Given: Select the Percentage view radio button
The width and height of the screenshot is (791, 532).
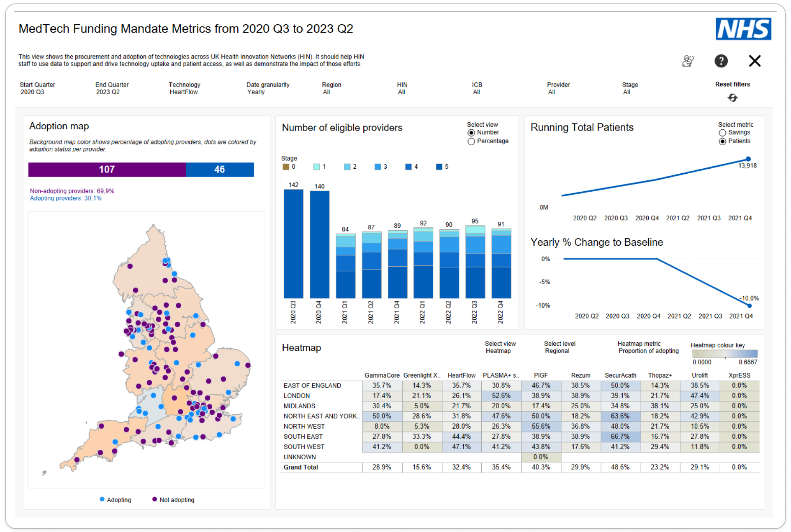Looking at the screenshot, I should click(x=471, y=141).
